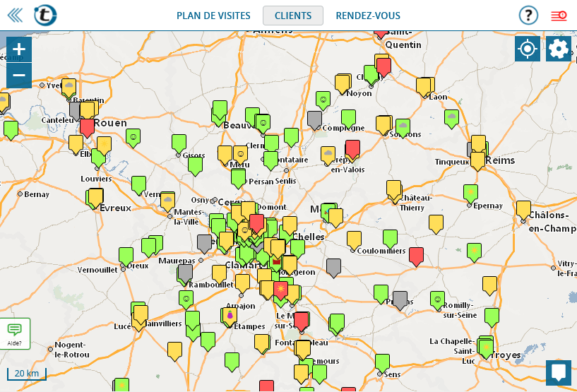Center map on my location
The image size is (577, 392).
click(x=528, y=49)
